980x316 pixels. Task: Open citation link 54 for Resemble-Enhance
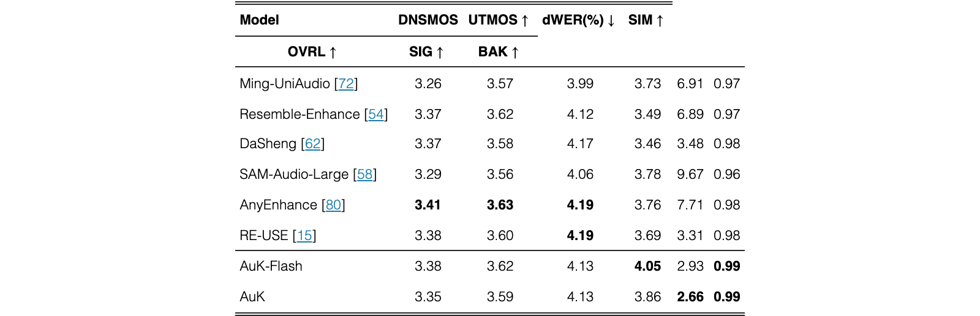coord(376,114)
